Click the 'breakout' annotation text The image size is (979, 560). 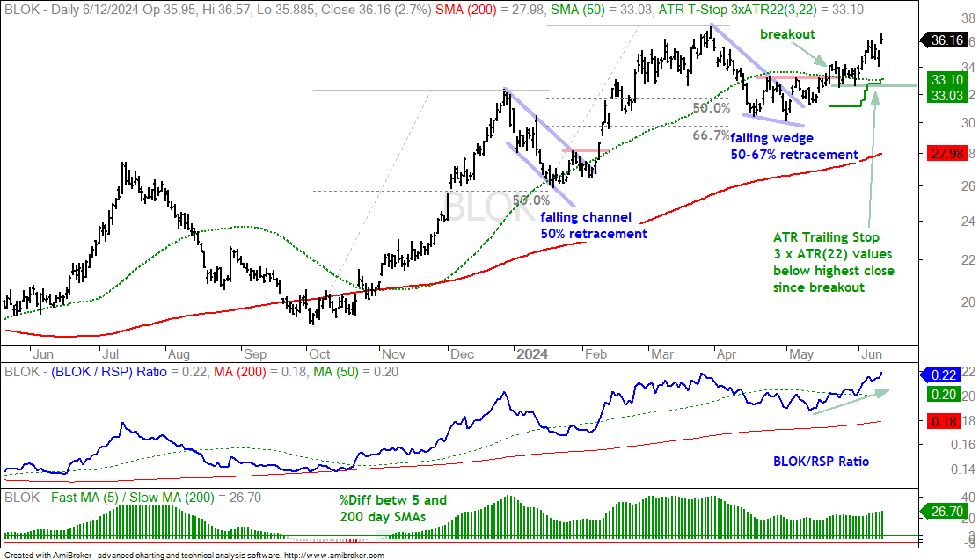click(787, 34)
